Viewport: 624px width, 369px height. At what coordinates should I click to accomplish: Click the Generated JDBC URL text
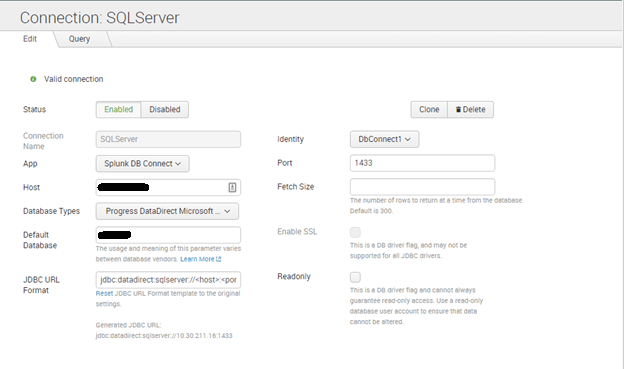click(164, 330)
